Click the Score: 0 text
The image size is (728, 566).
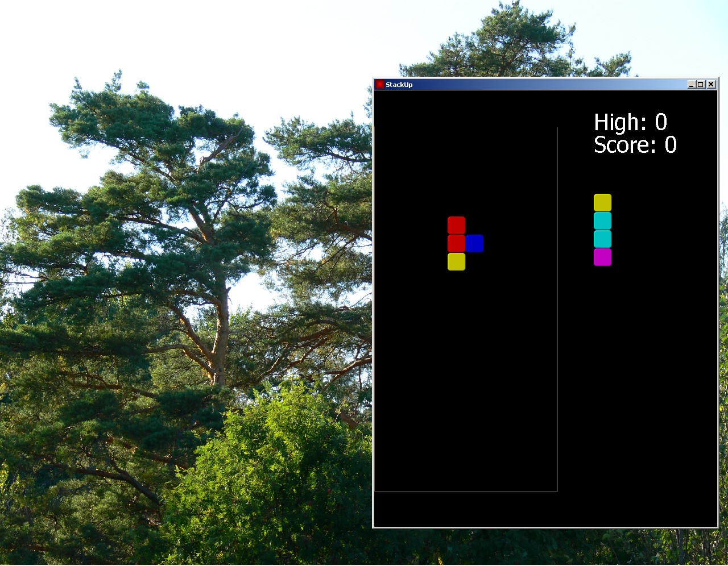coord(635,145)
